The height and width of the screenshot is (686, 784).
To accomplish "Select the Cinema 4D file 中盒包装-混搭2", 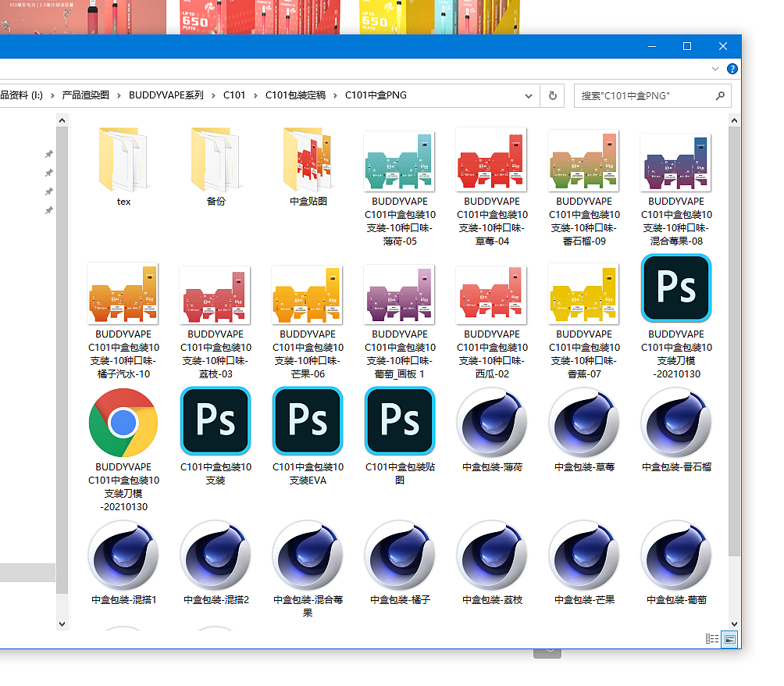I will click(216, 556).
